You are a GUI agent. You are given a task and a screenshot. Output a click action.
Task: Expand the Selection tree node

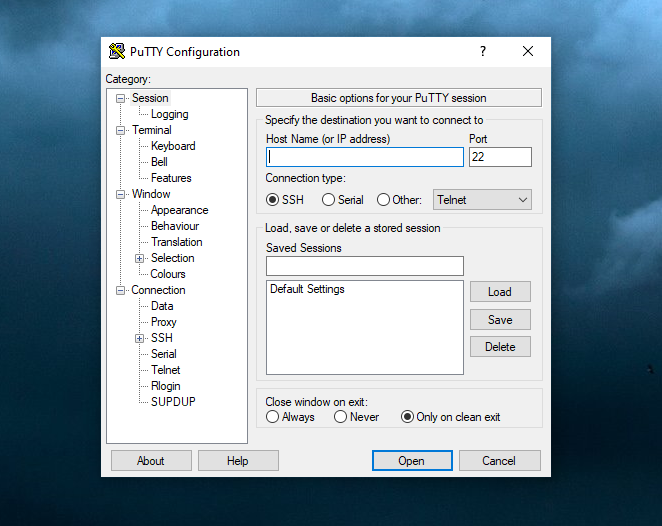click(x=139, y=258)
